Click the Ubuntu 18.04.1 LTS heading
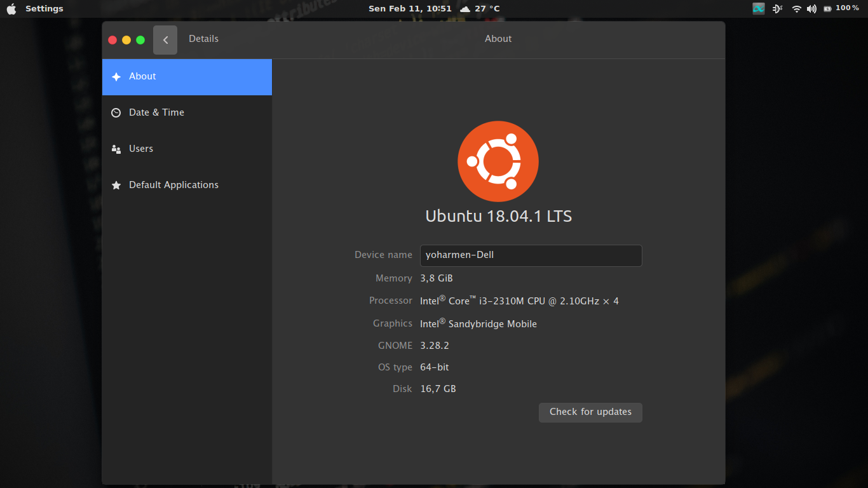Screen dimensions: 868x488 click(x=499, y=216)
